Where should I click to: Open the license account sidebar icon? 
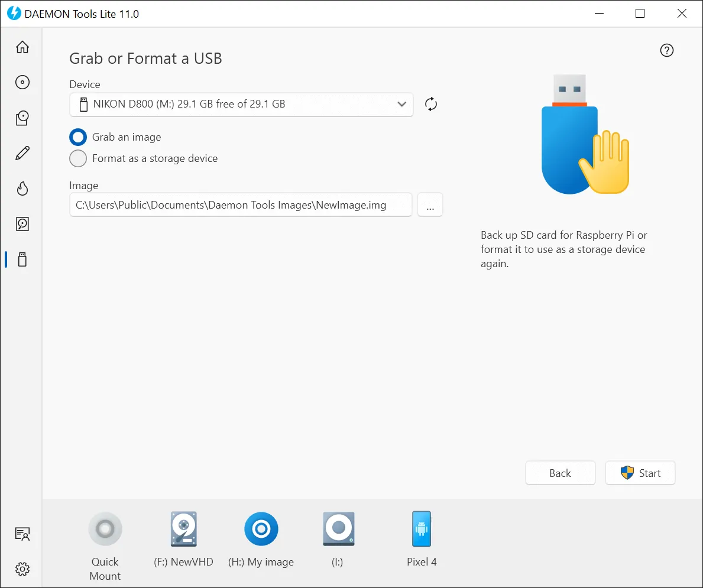tap(22, 534)
